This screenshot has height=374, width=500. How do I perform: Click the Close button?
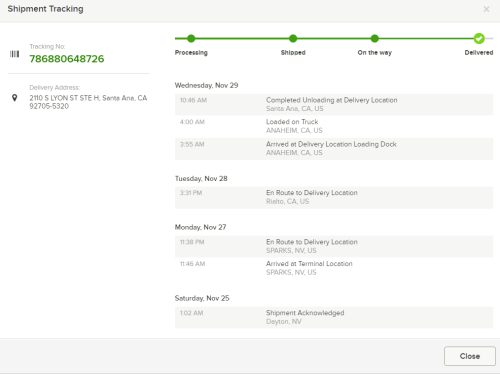tap(470, 356)
